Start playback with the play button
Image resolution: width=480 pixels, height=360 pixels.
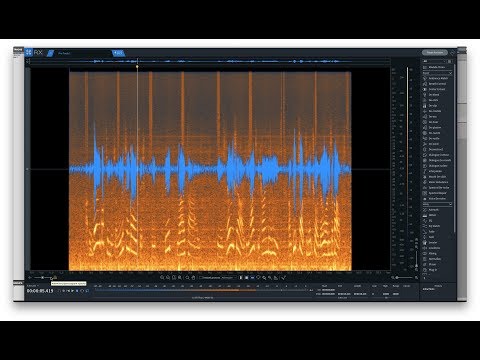pos(72,291)
